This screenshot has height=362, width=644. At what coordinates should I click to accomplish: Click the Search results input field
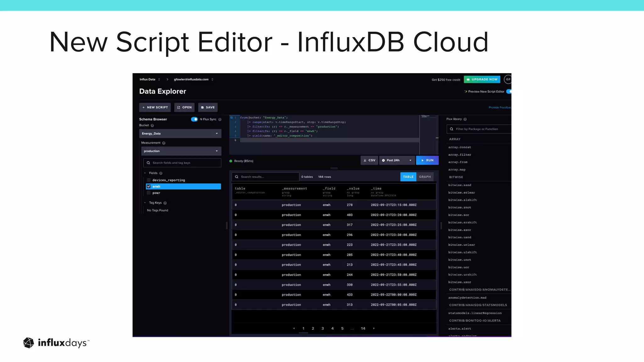point(265,177)
